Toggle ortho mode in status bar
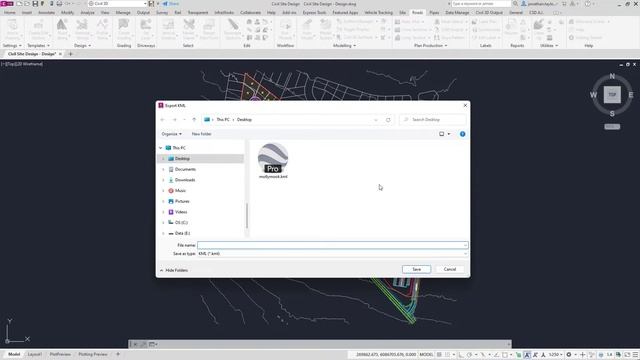Screen dimensions: 640x360 coord(461,355)
